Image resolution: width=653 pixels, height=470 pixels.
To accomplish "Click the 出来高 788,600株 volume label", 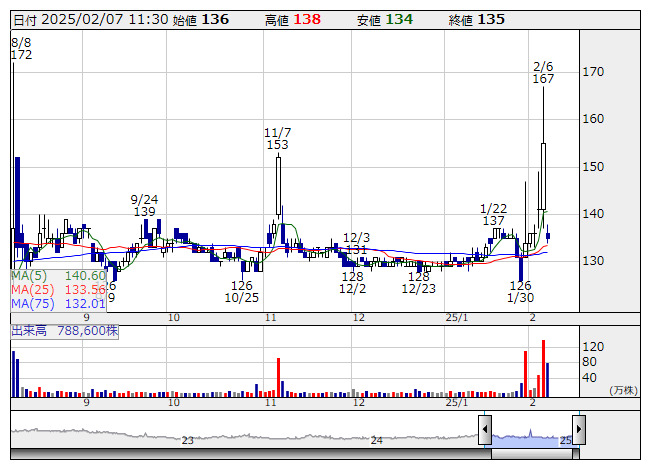I will tap(65, 331).
